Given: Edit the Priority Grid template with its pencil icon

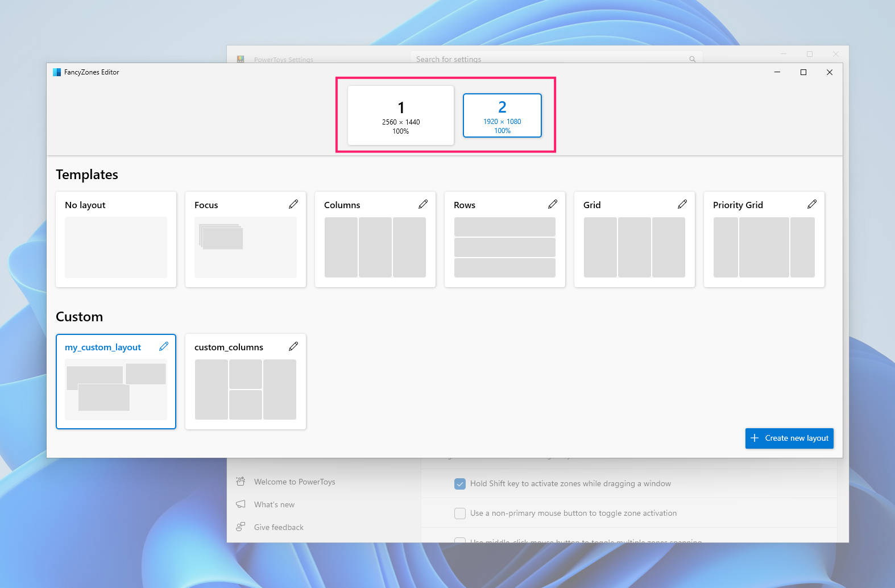Looking at the screenshot, I should point(812,204).
